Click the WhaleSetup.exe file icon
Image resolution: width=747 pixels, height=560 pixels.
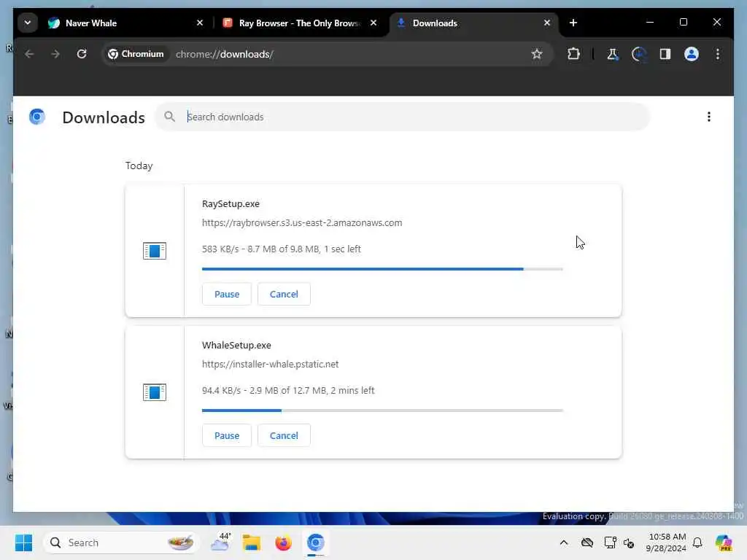[x=155, y=392]
